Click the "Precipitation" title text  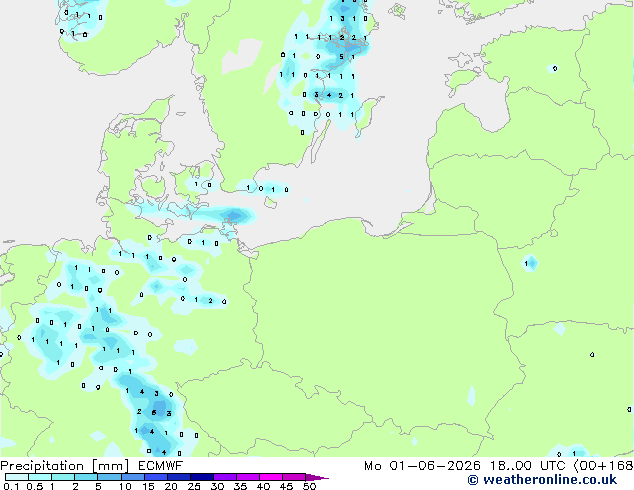click(42, 466)
